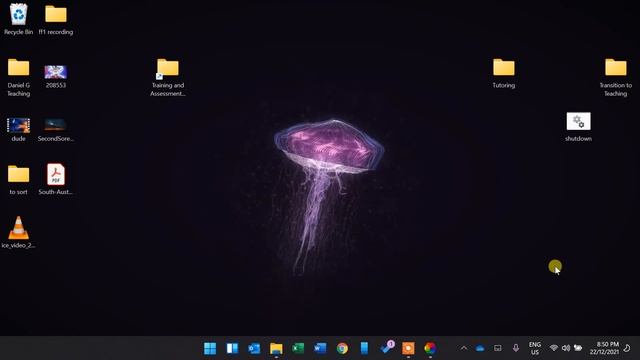Click the microphone tray icon
This screenshot has width=640, height=360.
click(x=516, y=348)
